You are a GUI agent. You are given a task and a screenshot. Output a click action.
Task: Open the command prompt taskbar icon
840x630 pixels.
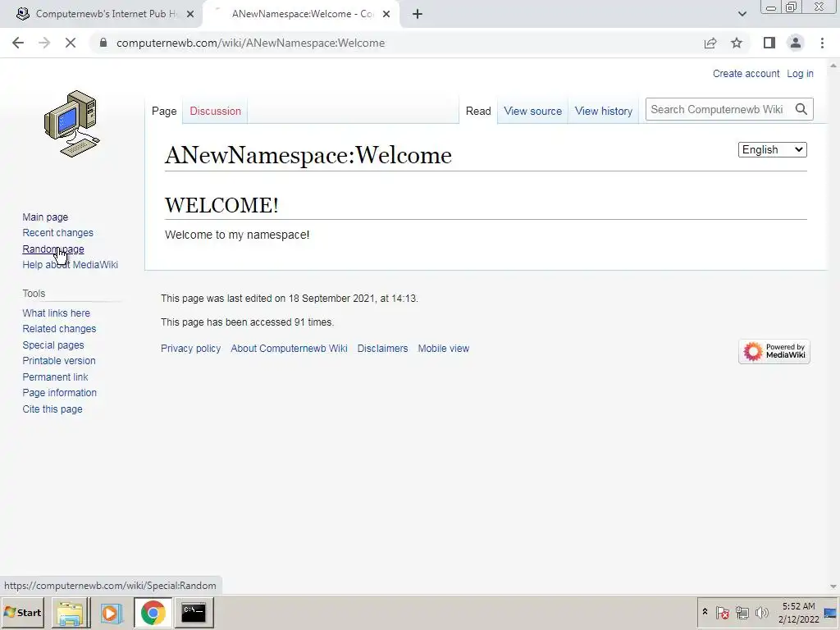(x=194, y=613)
